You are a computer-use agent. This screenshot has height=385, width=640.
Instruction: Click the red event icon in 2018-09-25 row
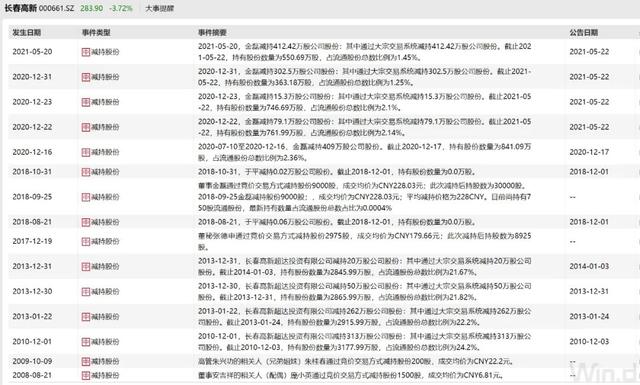[86, 197]
